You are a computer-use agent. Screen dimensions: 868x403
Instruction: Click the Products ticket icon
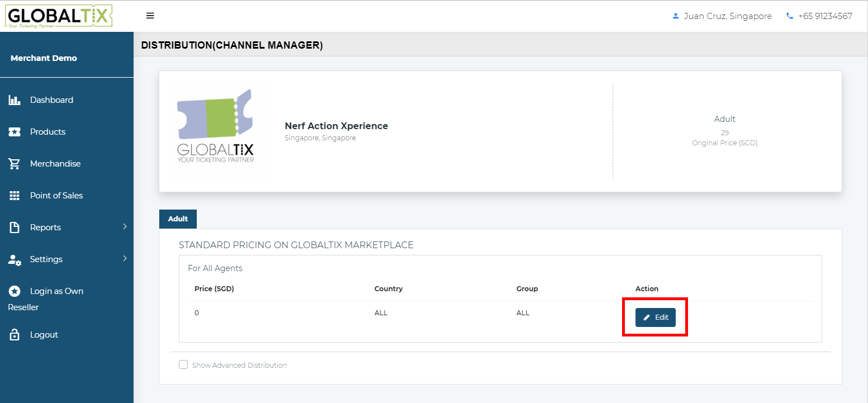[x=15, y=132]
